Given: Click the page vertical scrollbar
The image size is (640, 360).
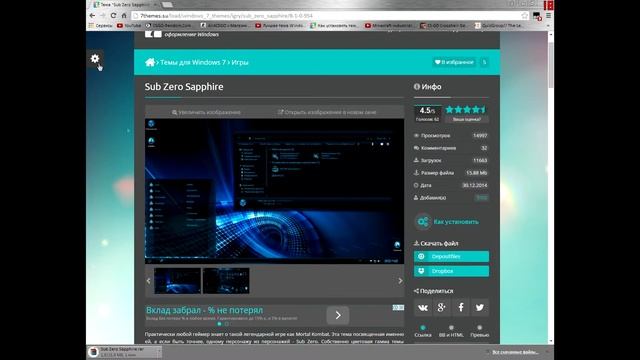Looking at the screenshot, I should [551, 64].
